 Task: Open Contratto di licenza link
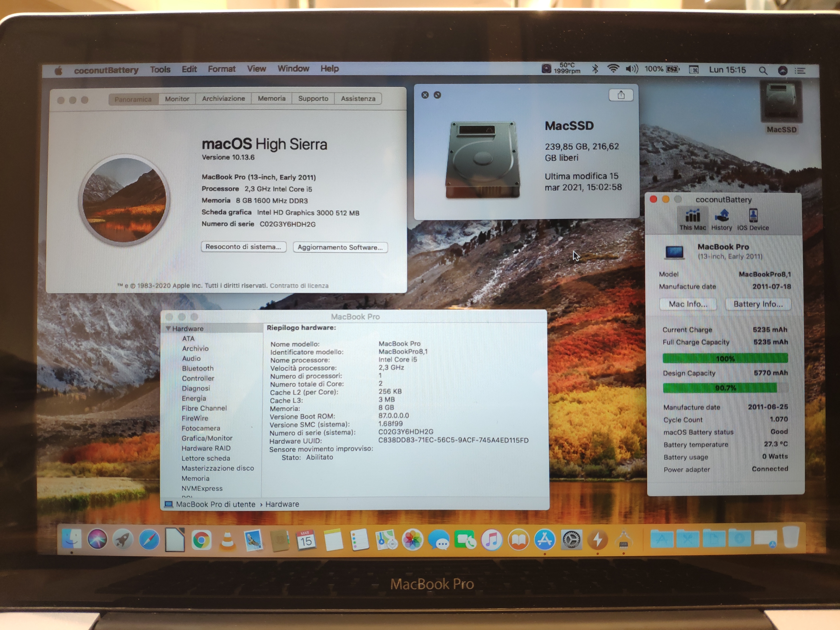click(x=299, y=286)
